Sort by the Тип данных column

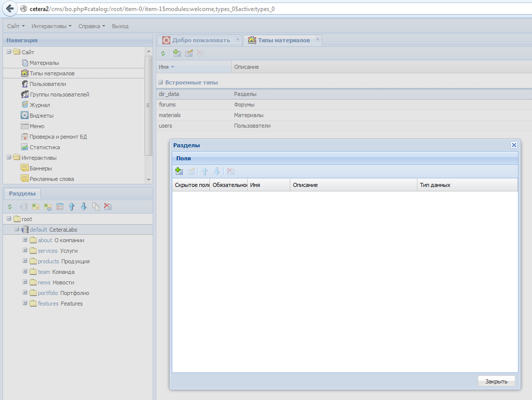(x=467, y=185)
